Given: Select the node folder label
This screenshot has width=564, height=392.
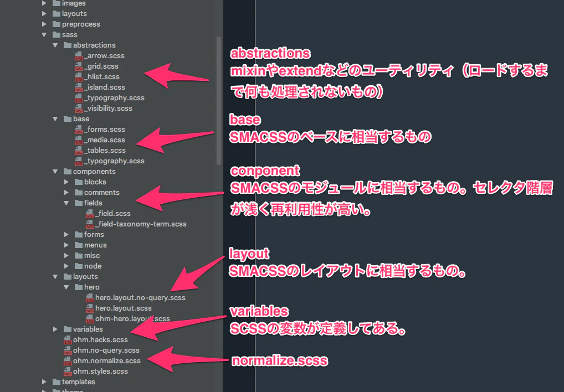Looking at the screenshot, I should [93, 266].
